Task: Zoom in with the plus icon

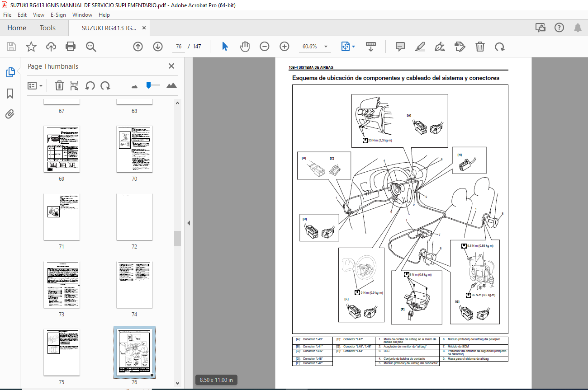Action: click(284, 47)
